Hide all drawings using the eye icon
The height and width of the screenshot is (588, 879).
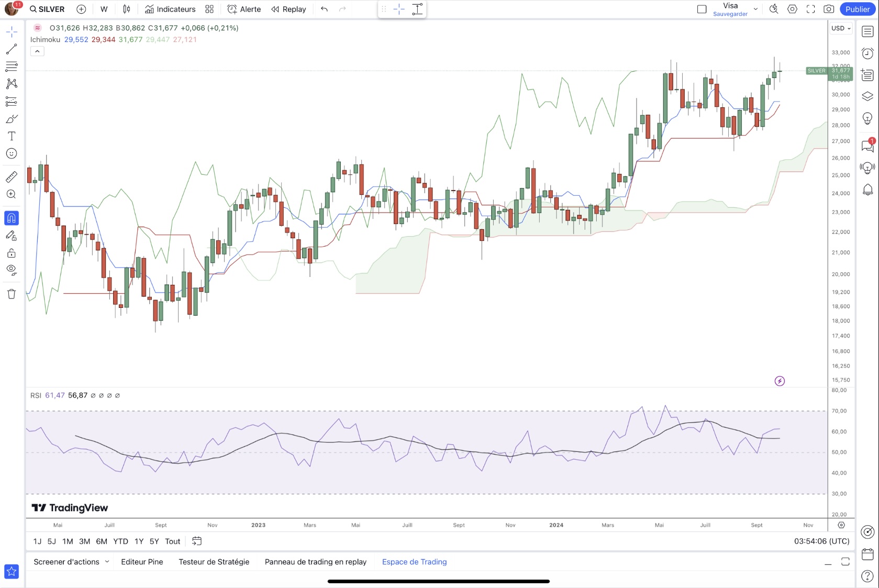point(11,270)
